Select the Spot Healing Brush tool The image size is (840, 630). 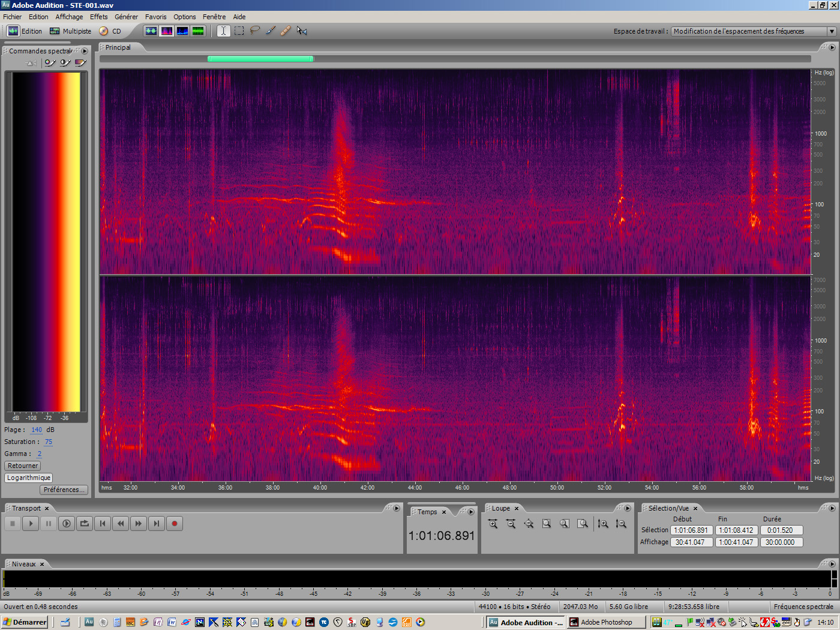[286, 31]
